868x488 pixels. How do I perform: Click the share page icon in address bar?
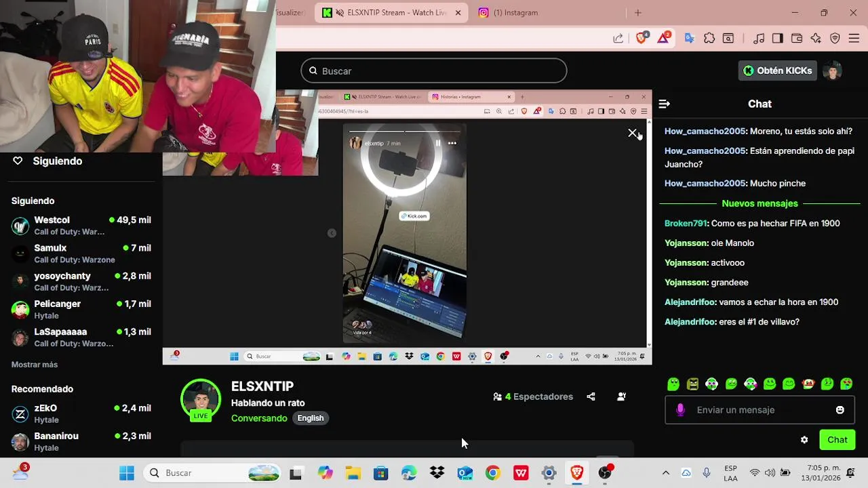pos(618,39)
